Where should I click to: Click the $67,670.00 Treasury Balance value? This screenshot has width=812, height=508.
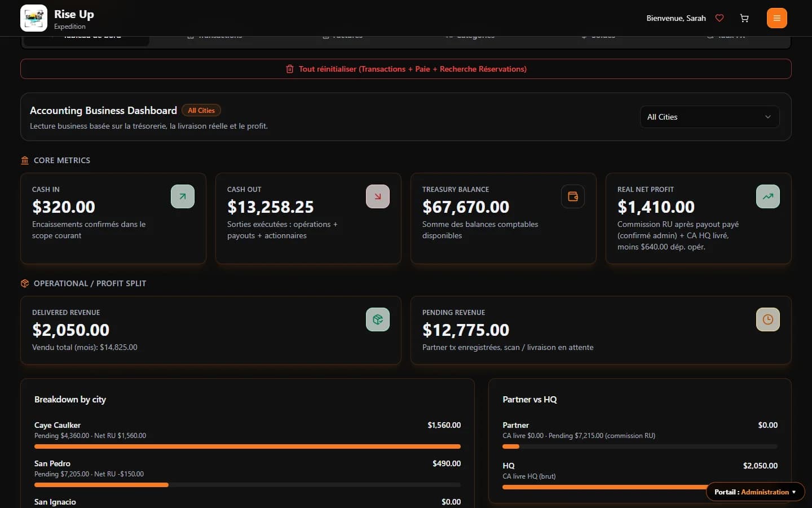click(x=466, y=207)
